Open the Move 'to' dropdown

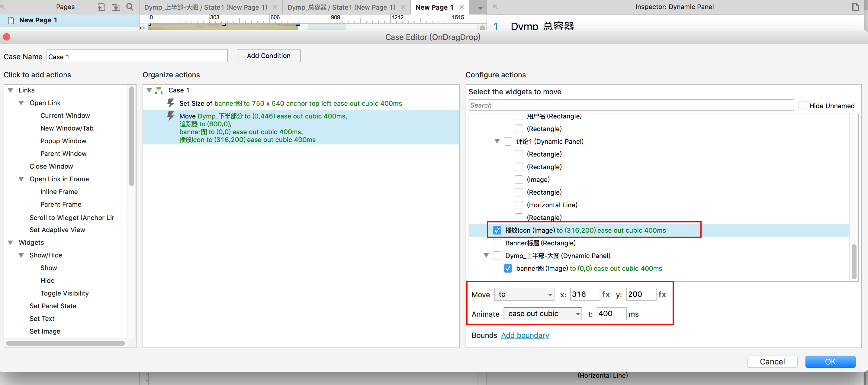(x=524, y=294)
